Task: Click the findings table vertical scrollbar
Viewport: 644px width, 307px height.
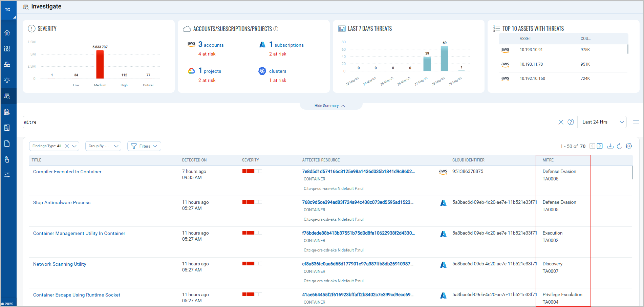Action: (x=632, y=173)
